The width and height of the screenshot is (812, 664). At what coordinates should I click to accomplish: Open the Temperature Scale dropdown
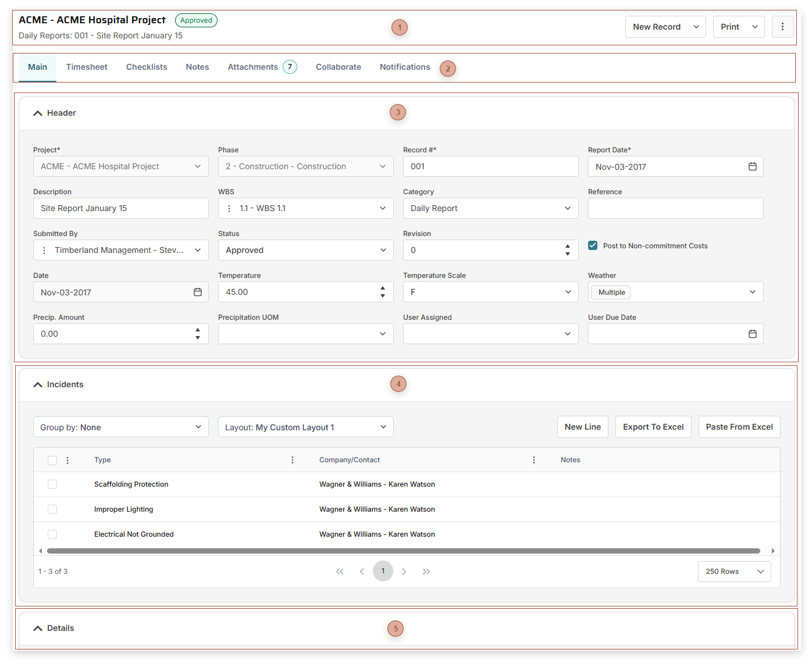coord(490,292)
